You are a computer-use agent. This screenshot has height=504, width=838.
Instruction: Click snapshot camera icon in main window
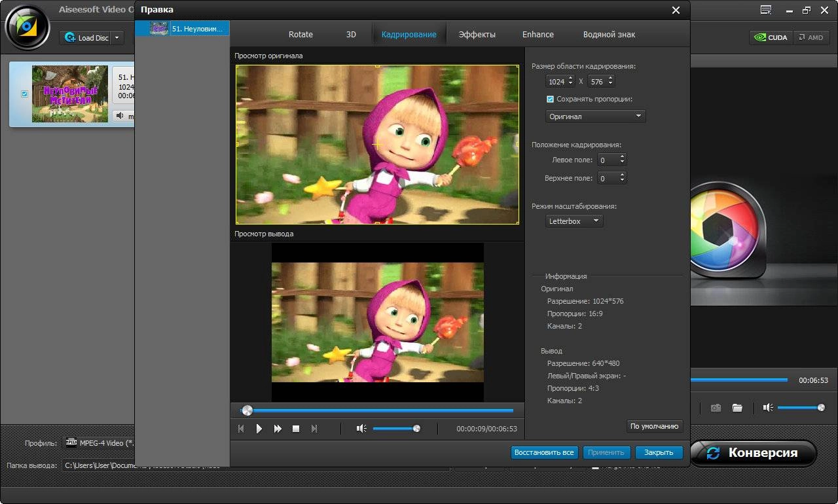(716, 408)
